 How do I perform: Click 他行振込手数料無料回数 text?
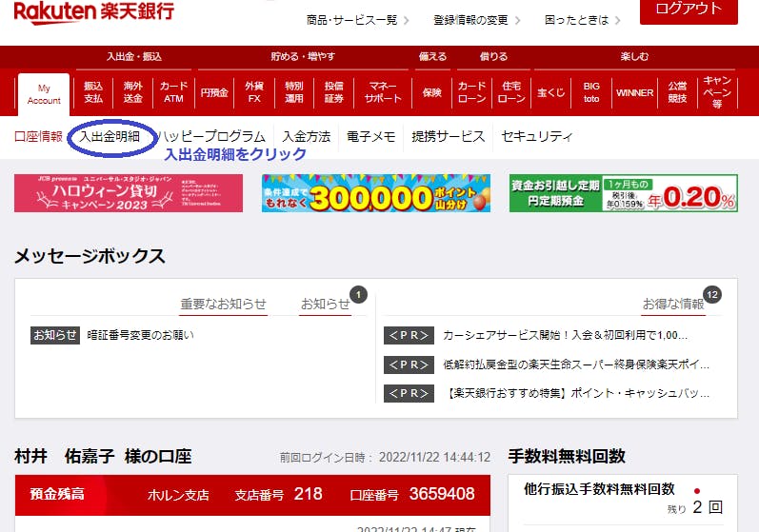point(599,489)
